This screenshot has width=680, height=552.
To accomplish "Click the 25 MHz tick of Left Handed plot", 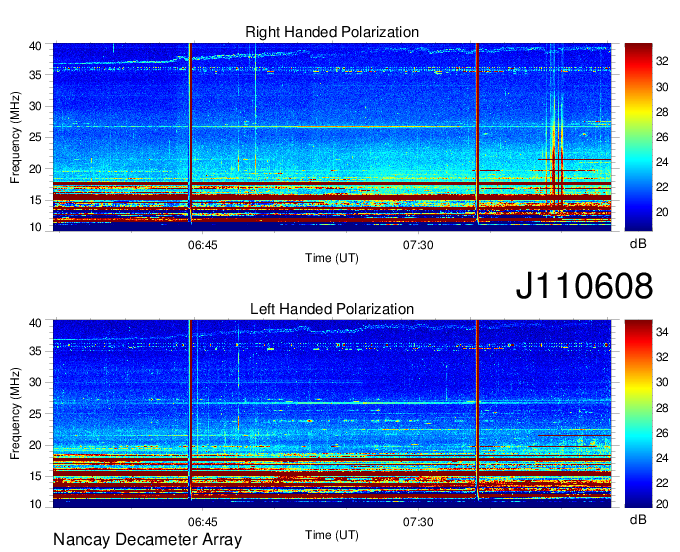I will click(x=35, y=414).
